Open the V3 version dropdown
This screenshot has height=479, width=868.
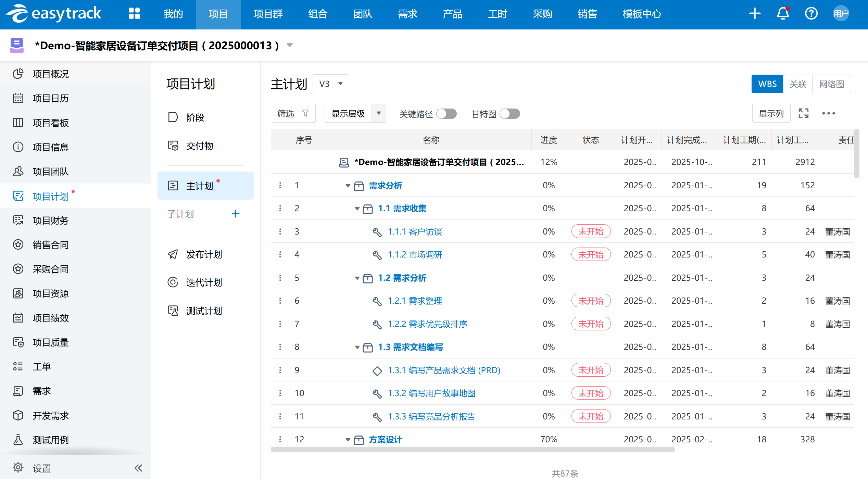point(330,84)
